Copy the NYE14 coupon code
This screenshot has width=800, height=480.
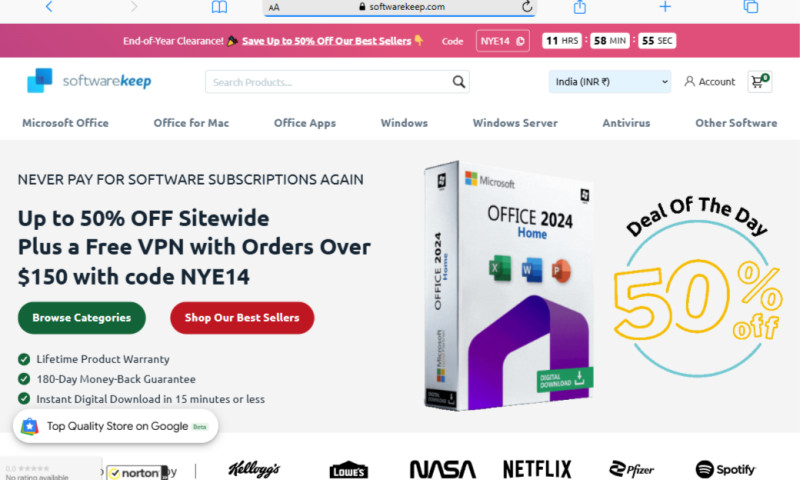pos(503,41)
